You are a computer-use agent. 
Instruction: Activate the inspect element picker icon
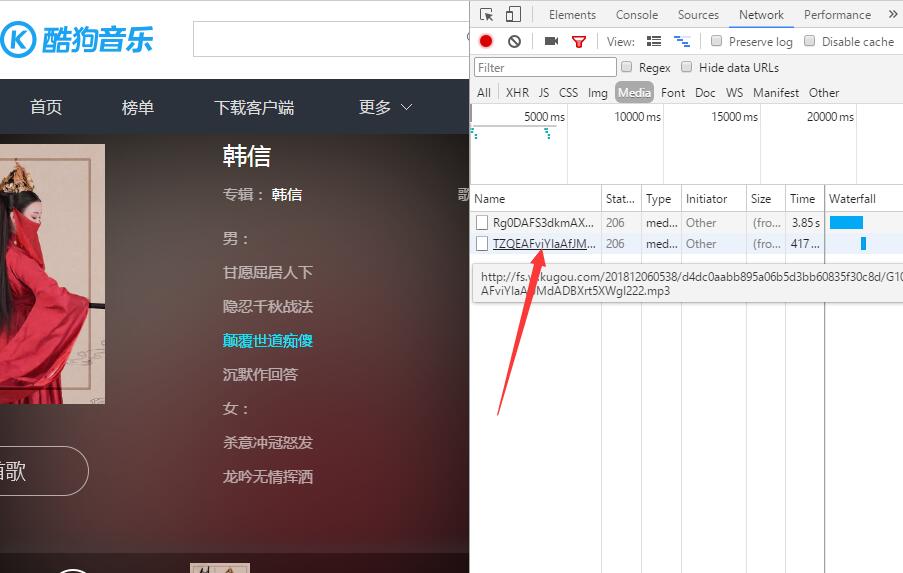(x=487, y=14)
